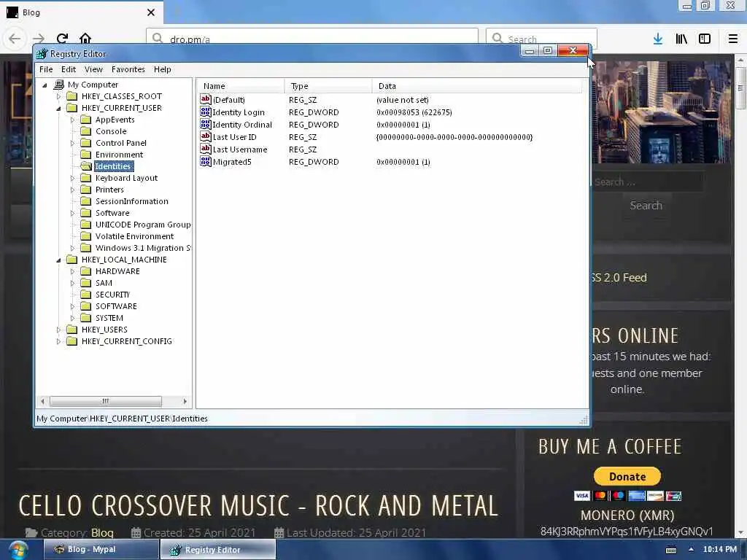
Task: Click the blog Search button
Action: tap(646, 205)
